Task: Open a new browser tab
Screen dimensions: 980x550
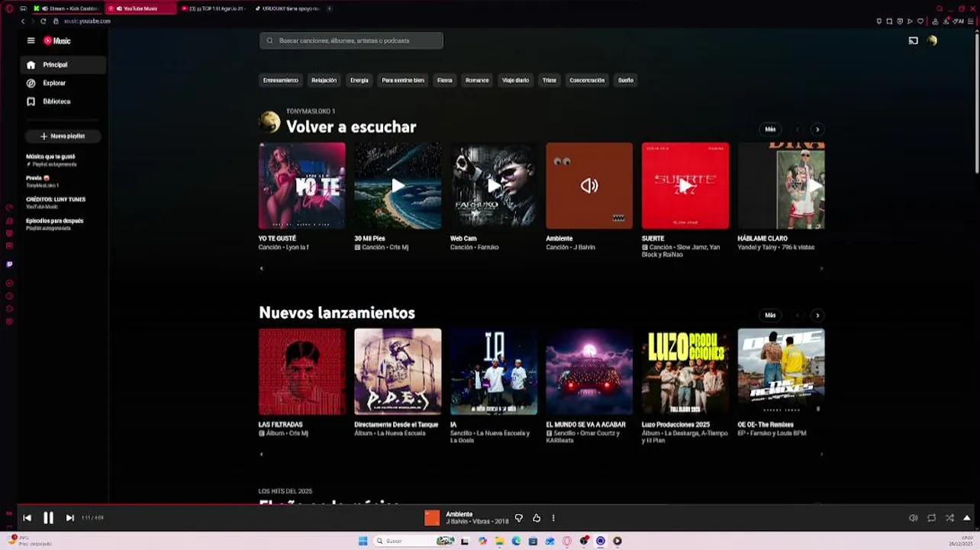Action: coord(330,8)
